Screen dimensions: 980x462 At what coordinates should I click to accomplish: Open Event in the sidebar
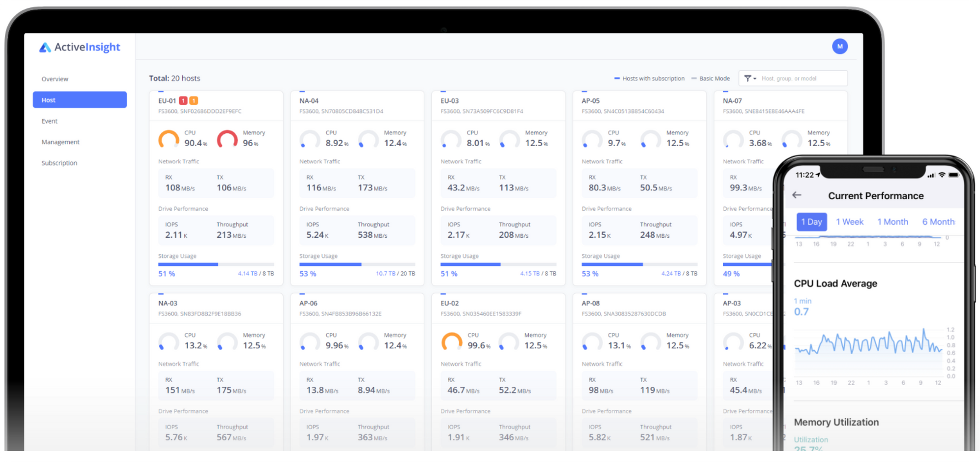(49, 121)
